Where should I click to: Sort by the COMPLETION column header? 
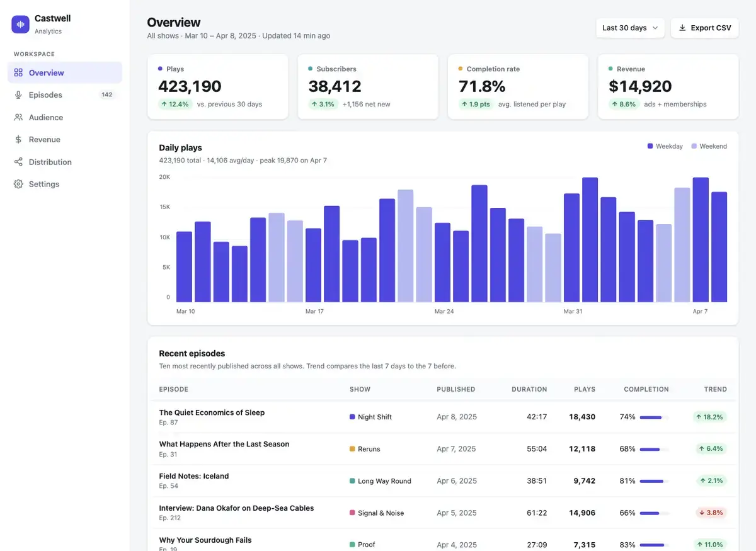646,389
